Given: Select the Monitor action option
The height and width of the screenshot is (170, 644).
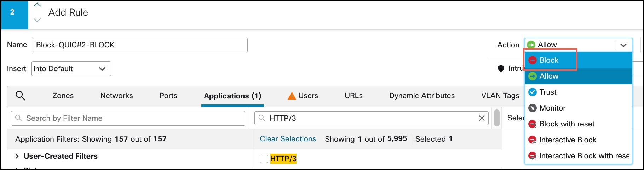Looking at the screenshot, I should tap(552, 108).
